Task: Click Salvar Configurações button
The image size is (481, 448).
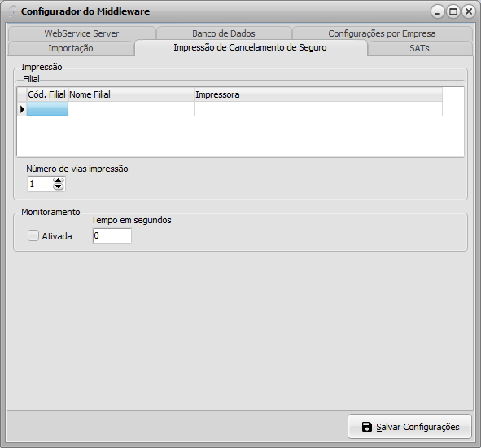Action: click(409, 427)
